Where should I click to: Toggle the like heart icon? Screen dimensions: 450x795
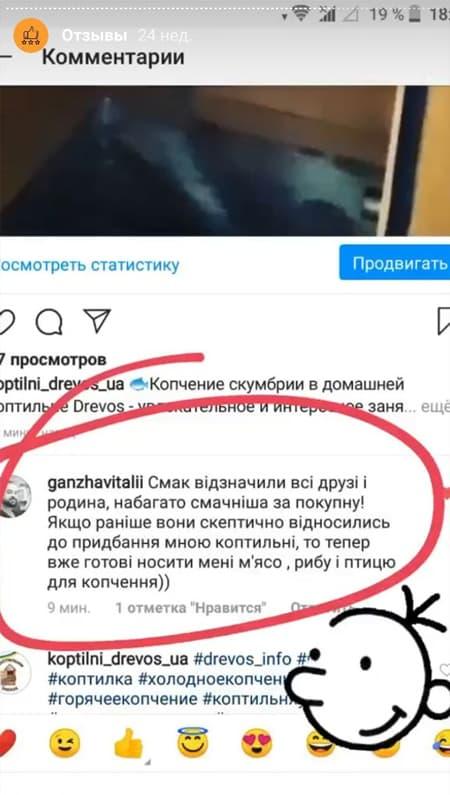coord(6,322)
